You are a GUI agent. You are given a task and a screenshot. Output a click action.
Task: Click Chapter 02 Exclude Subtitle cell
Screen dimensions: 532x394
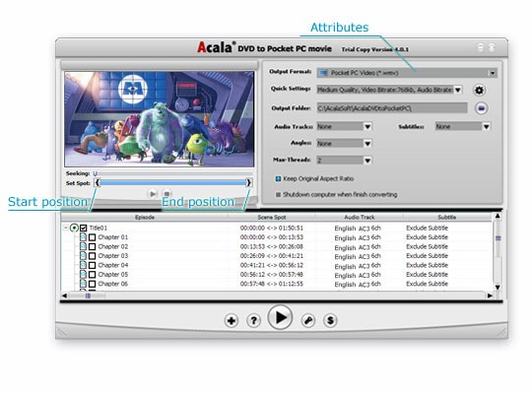click(x=427, y=246)
